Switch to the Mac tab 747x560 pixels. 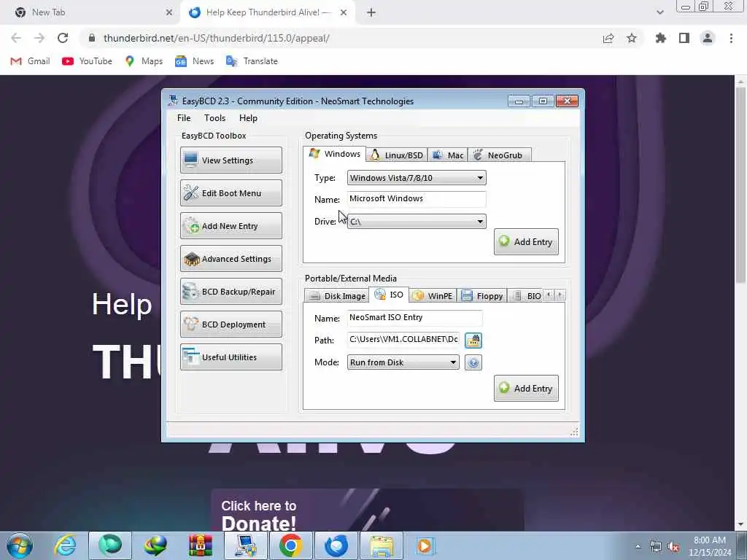(448, 155)
